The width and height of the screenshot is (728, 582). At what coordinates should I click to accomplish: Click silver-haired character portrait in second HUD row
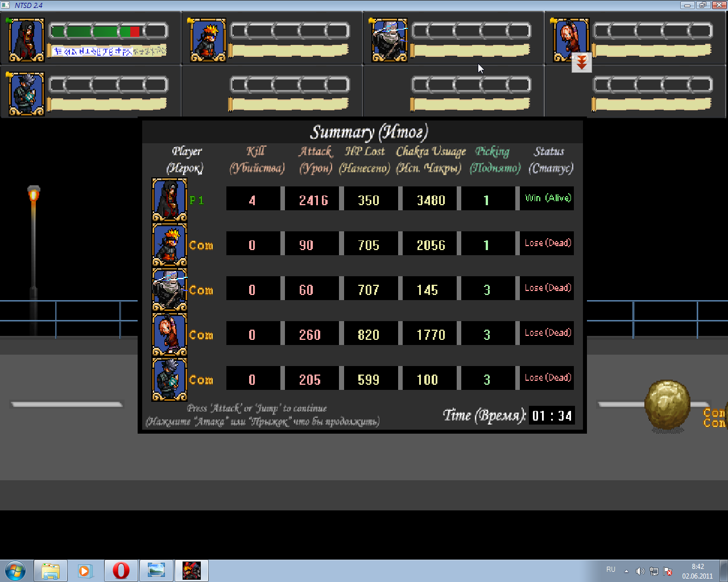tap(26, 94)
